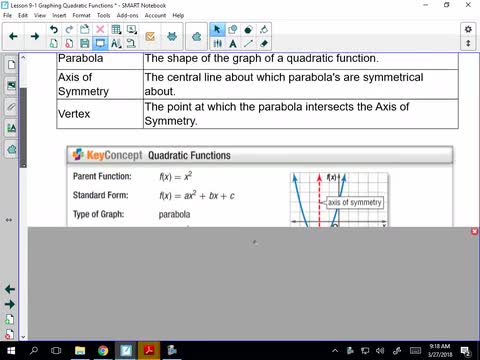Select the Line drawing tool

point(248,43)
